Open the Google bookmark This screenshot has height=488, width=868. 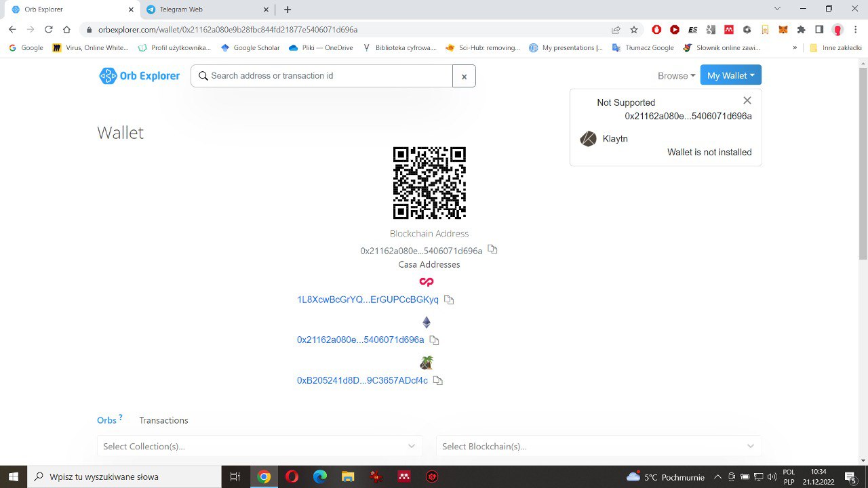[26, 48]
